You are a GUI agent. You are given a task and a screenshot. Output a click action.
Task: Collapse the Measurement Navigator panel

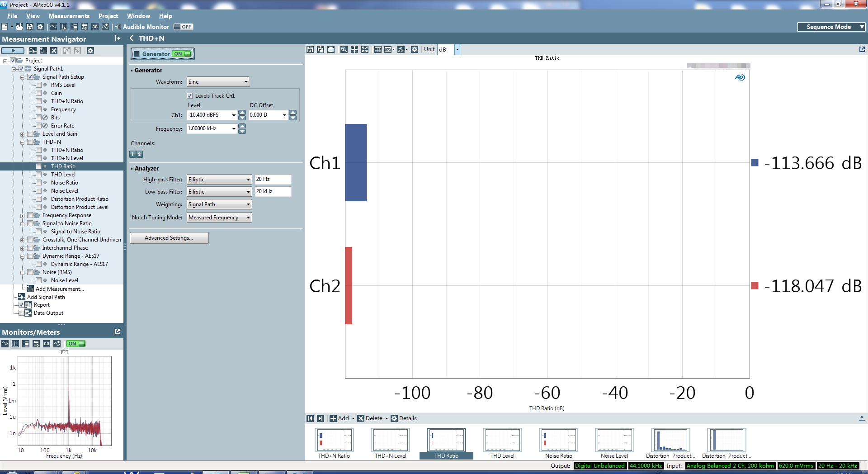pyautogui.click(x=118, y=38)
